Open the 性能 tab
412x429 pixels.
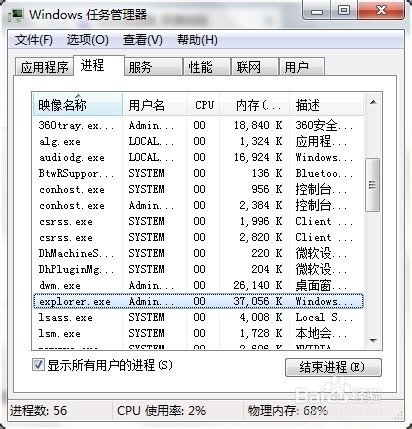(206, 67)
